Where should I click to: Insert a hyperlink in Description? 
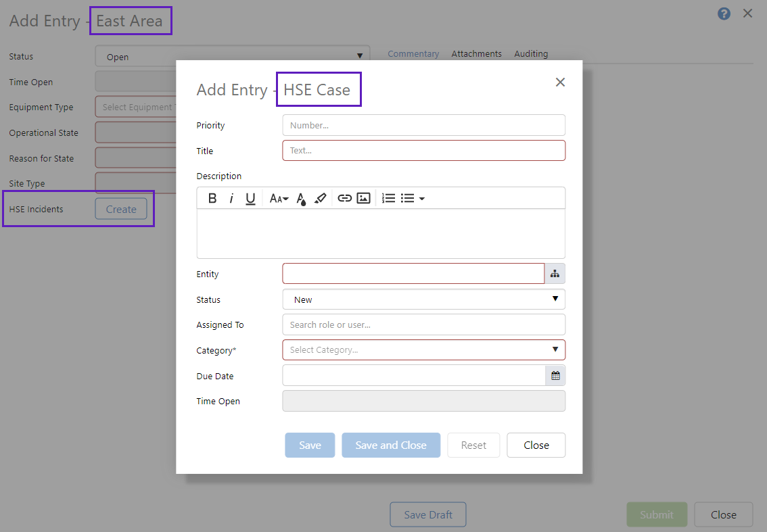344,198
